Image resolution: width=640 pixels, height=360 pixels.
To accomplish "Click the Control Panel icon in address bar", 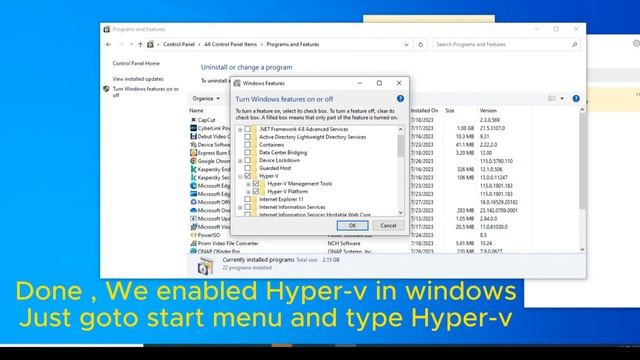I will (x=151, y=44).
